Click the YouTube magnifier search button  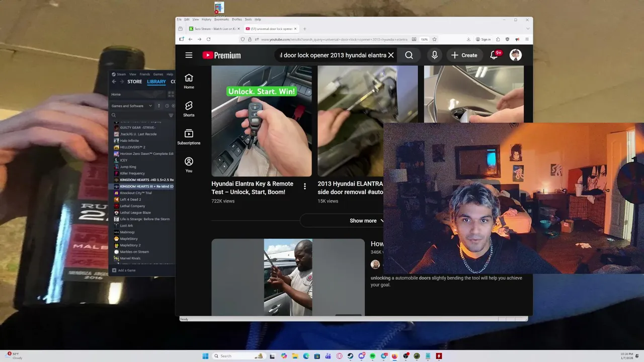409,55
